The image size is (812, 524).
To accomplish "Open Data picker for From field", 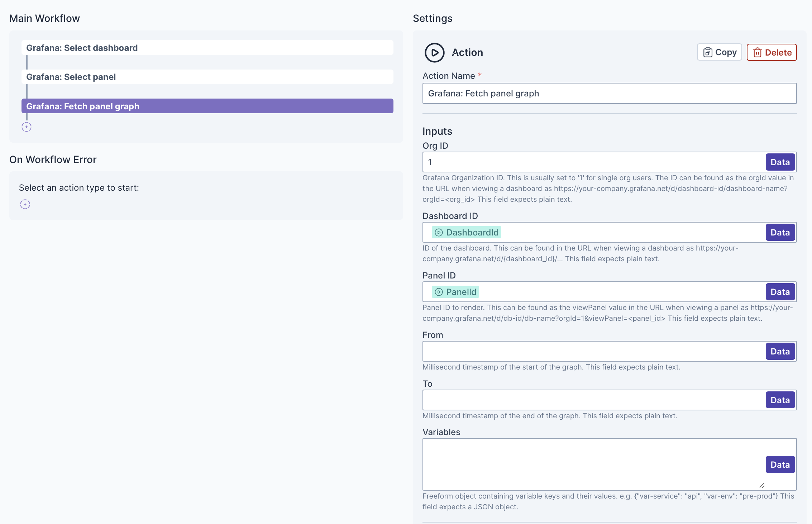I will (780, 351).
